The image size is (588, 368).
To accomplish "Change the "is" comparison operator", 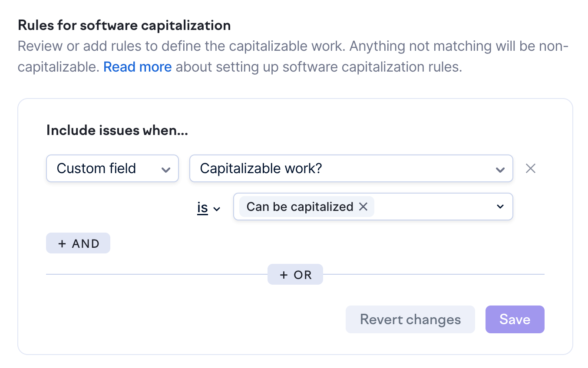I will click(x=203, y=208).
